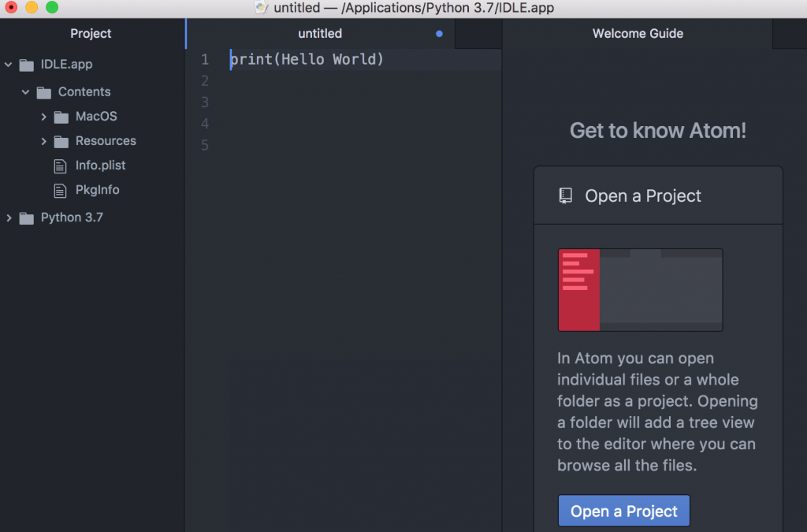Click the Get to know Atom! heading
The image size is (807, 532).
click(658, 131)
